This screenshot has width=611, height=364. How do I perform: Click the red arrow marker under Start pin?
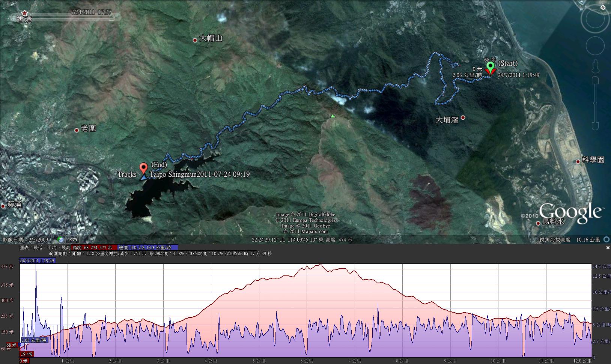point(490,72)
